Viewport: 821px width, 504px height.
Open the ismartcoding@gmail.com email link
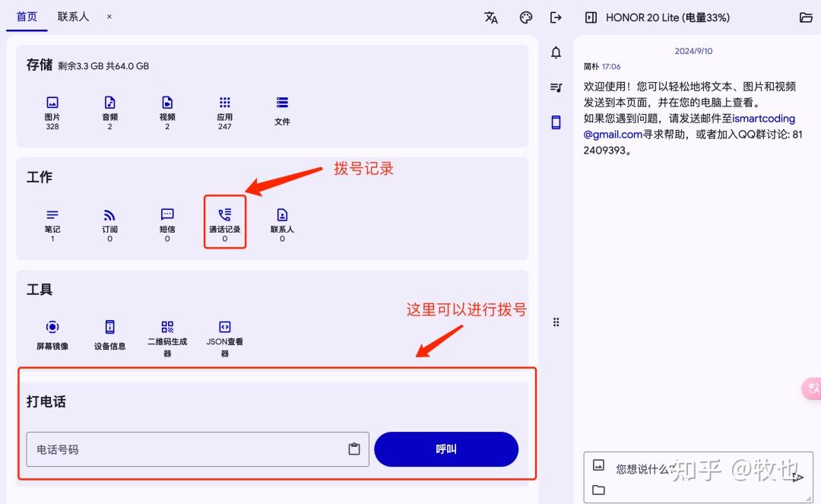[x=689, y=127]
